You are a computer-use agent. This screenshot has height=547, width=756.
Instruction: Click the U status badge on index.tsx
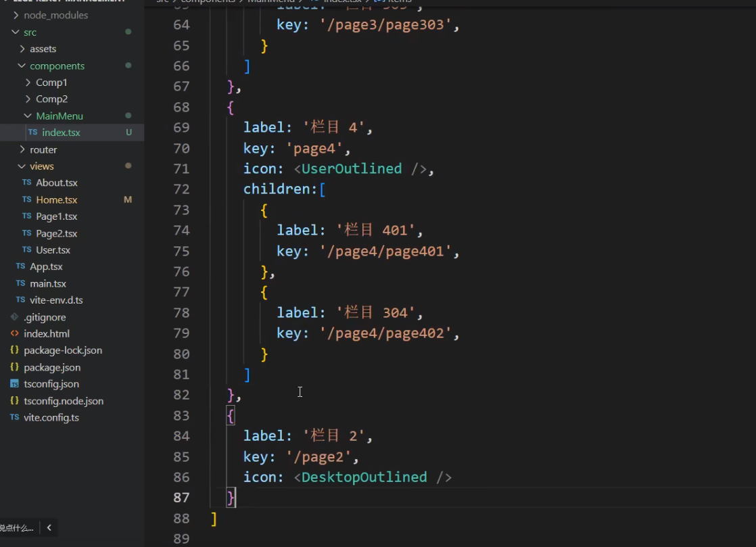[x=128, y=133]
